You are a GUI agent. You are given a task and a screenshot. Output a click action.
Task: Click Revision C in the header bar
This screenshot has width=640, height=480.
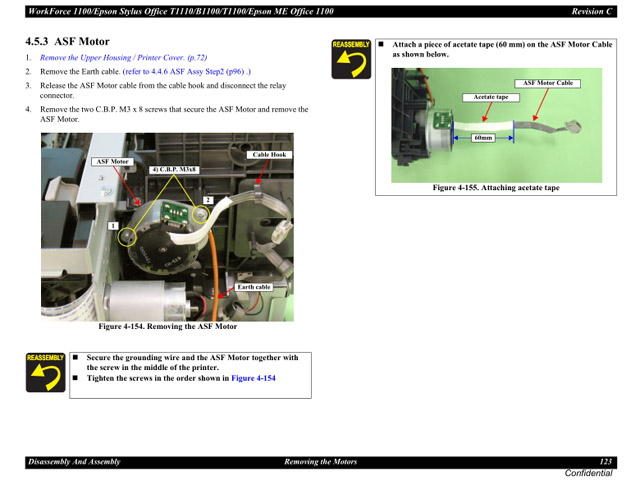tap(592, 10)
